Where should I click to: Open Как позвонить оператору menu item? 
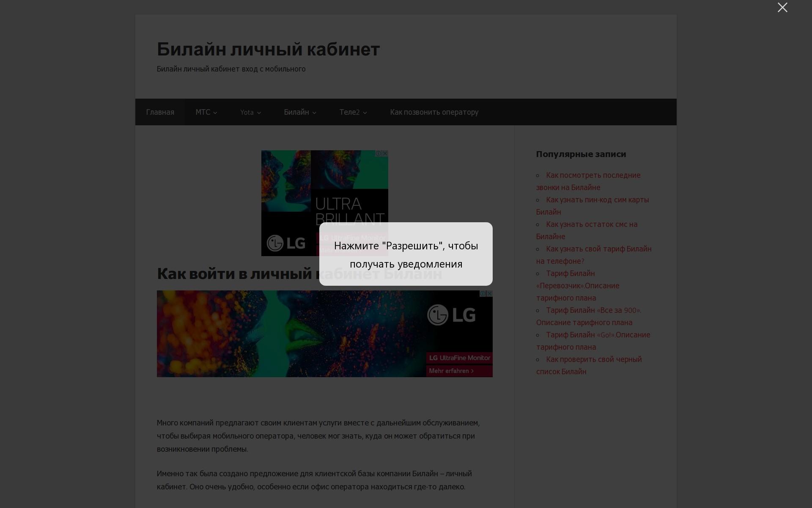(x=434, y=112)
